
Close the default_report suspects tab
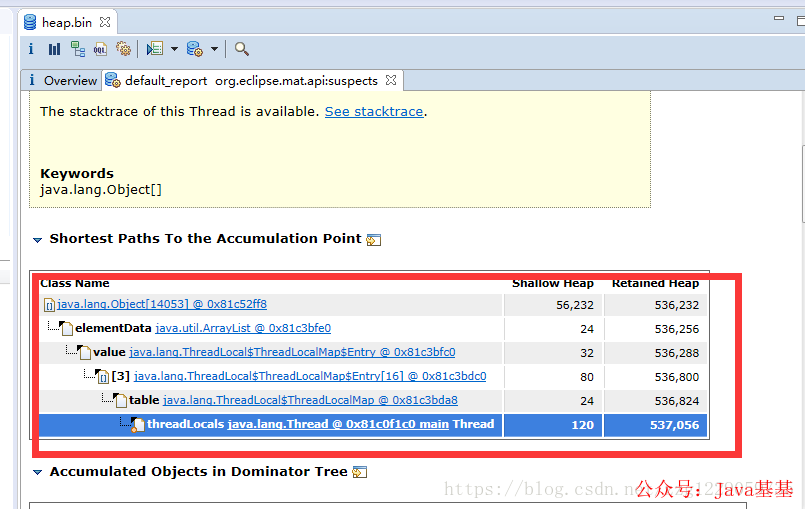click(391, 80)
